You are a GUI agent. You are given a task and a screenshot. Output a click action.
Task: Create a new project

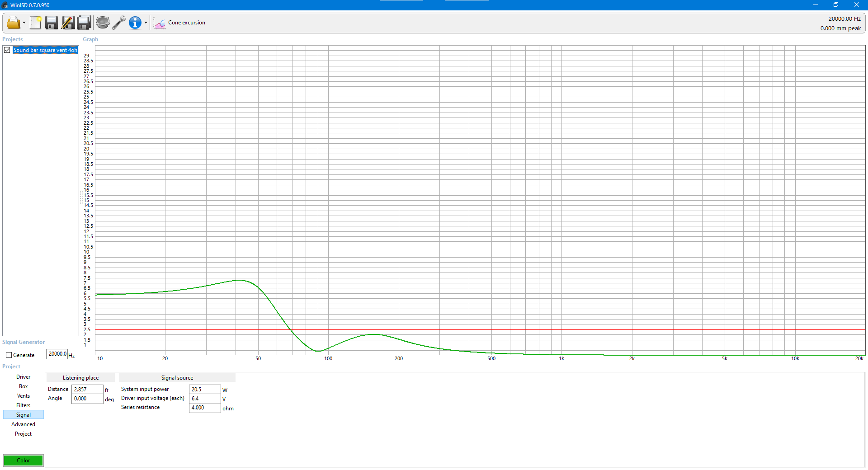point(36,23)
